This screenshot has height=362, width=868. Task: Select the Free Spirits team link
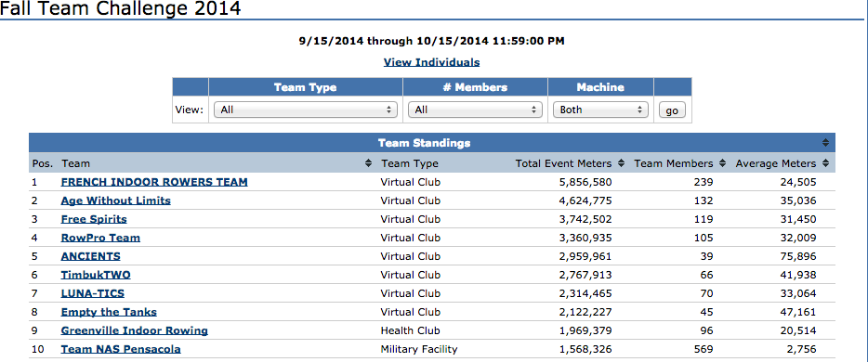(x=94, y=219)
